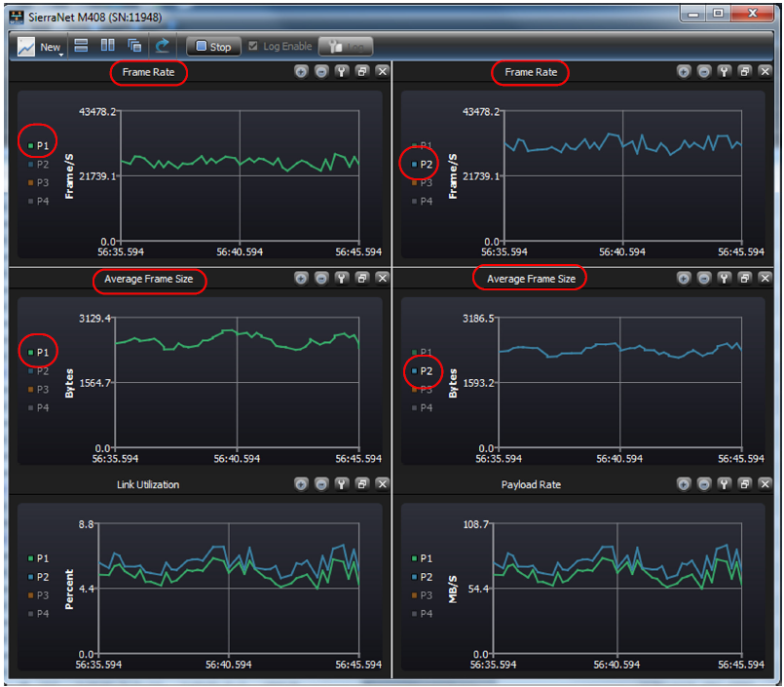Zoom out on the Link Utilization chart

pos(321,484)
